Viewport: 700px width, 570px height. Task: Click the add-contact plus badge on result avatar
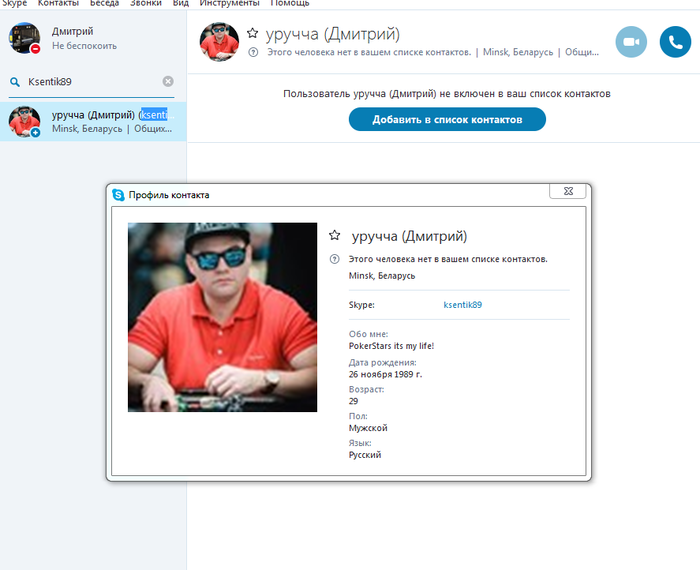pos(35,132)
